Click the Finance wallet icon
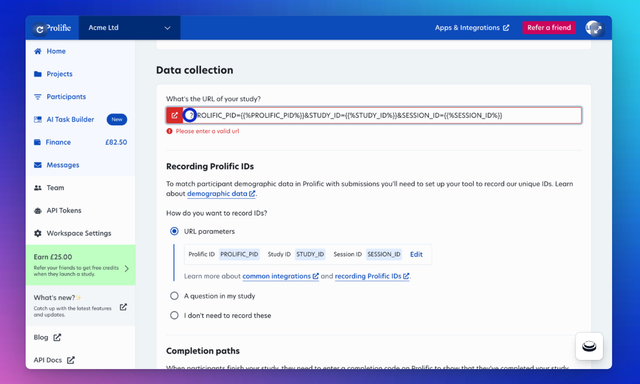This screenshot has width=640, height=384. pyautogui.click(x=38, y=142)
